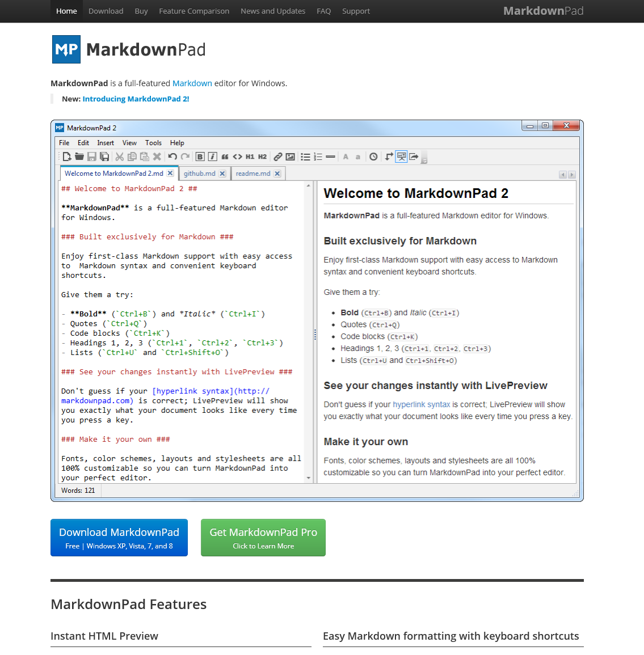This screenshot has width=644, height=655.
Task: Click the hyperlink syntax link in preview pane
Action: click(x=421, y=404)
